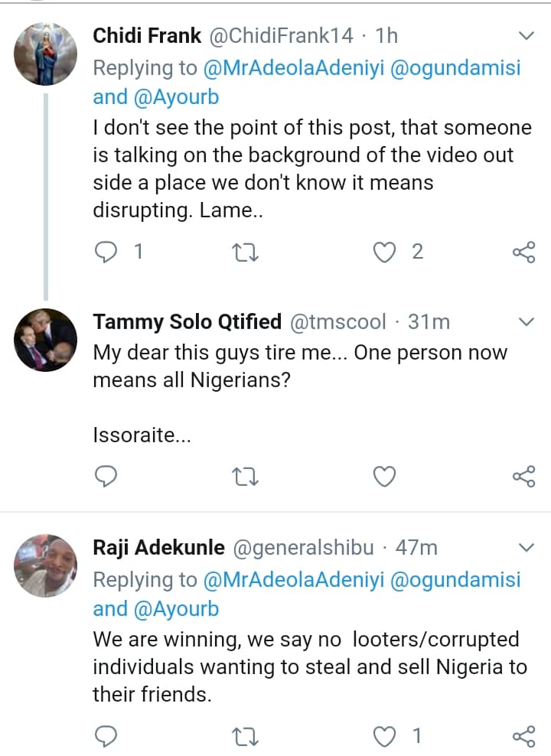Reply to Chidi Frank's tweet
The image size is (551, 756).
pos(106,253)
